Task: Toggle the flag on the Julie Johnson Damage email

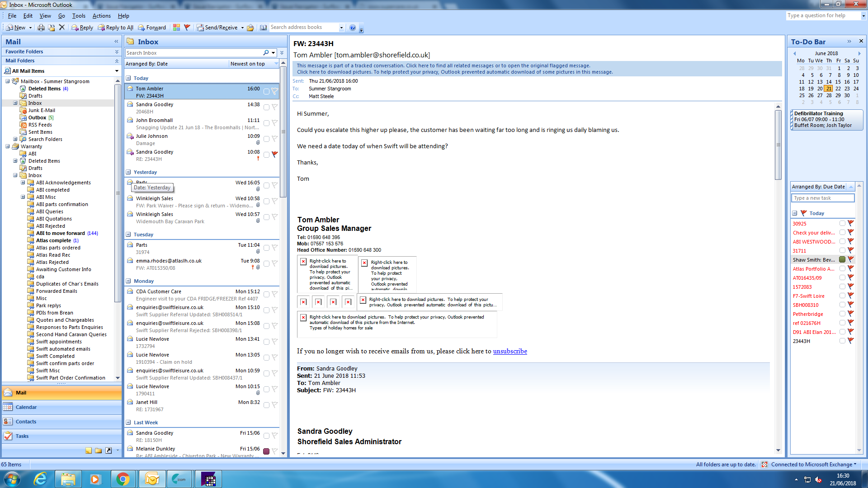Action: [274, 139]
